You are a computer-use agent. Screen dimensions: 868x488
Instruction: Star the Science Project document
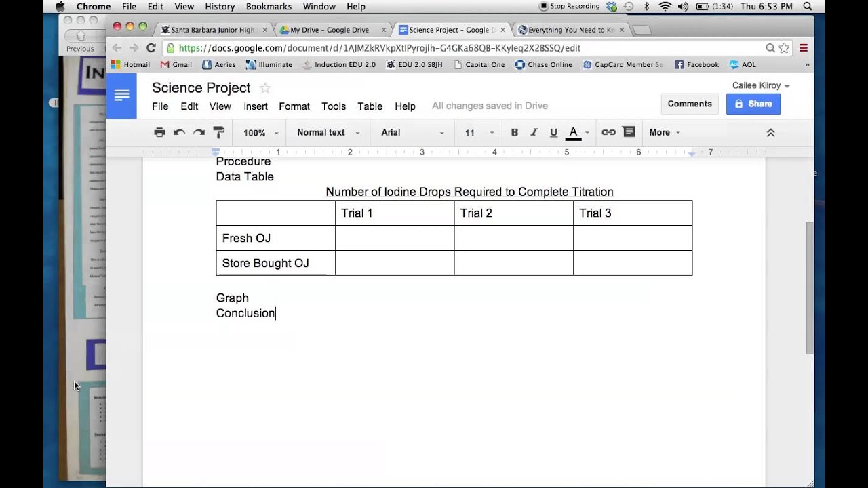265,88
